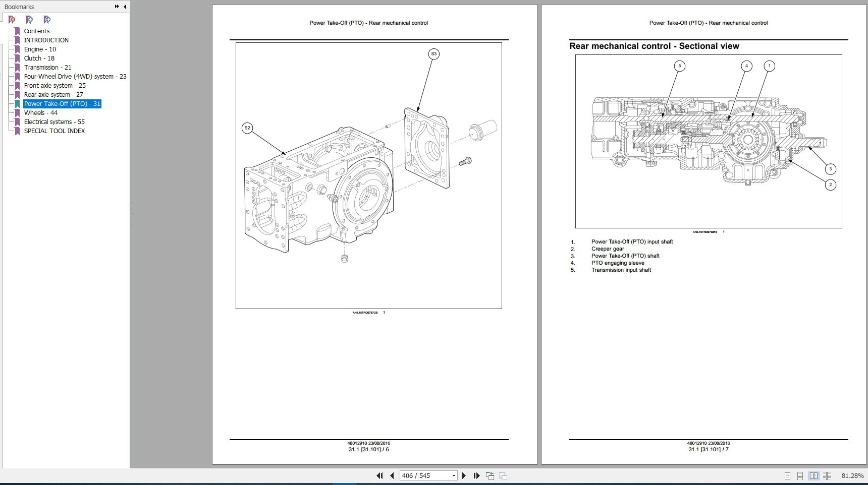Go to the selected bookmark destination
Screen dimensions: 868x485
tap(47, 20)
